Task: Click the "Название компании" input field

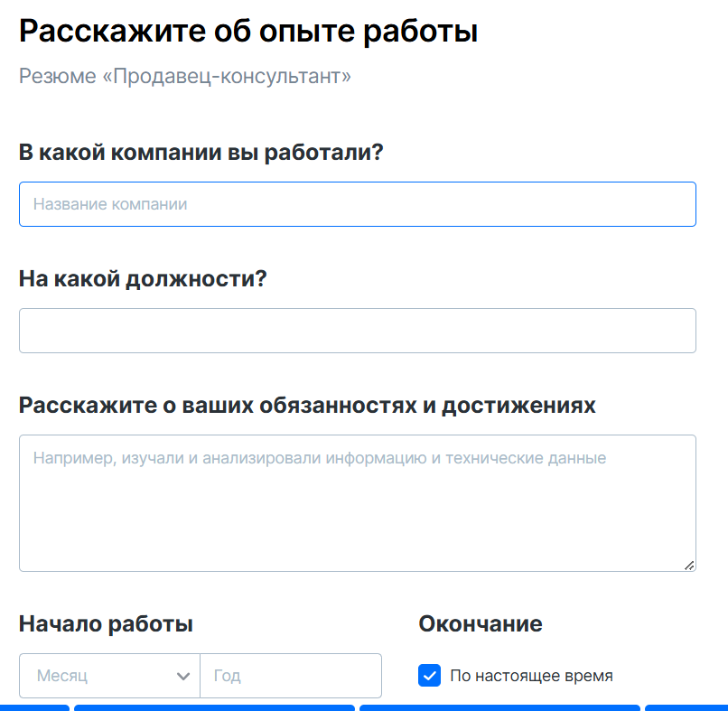Action: coord(357,204)
